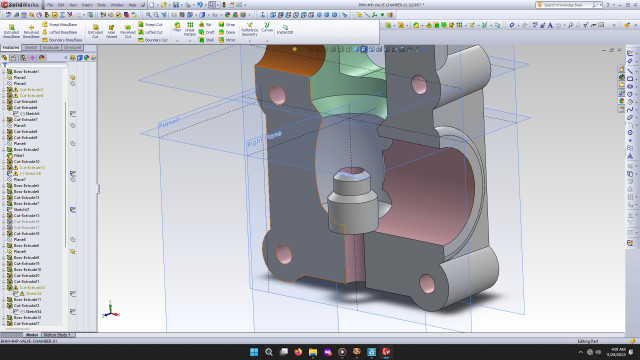Open the FeatureManager design tree panel icon
The image size is (640, 360).
click(x=4, y=58)
